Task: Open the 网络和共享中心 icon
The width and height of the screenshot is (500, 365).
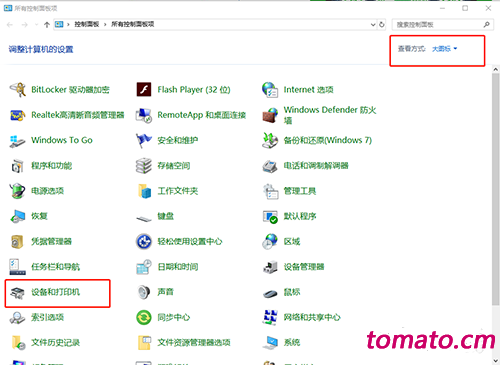Action: coord(270,317)
